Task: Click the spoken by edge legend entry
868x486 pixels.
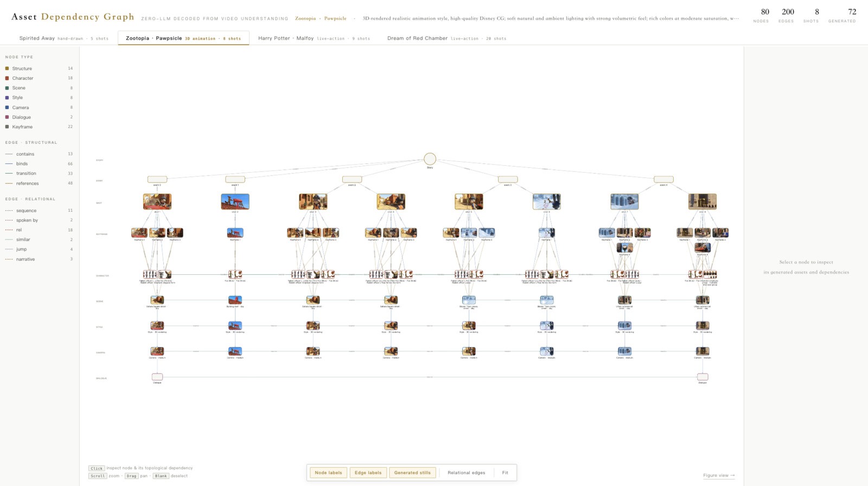Action: click(x=39, y=220)
